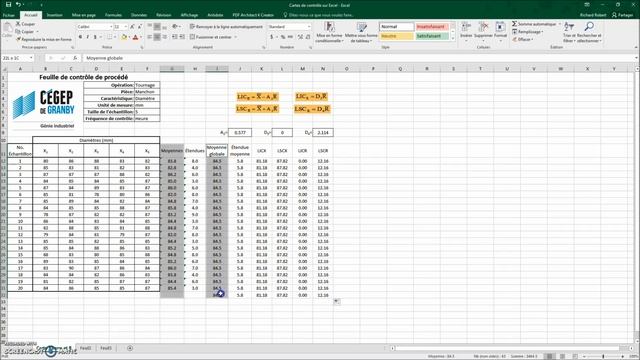This screenshot has width=640, height=360.
Task: Apply cell borders with the borders icon
Action: pos(109,37)
